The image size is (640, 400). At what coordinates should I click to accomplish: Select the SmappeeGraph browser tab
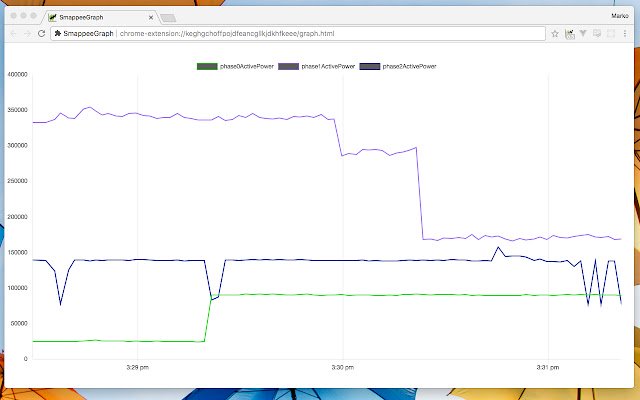(x=100, y=17)
